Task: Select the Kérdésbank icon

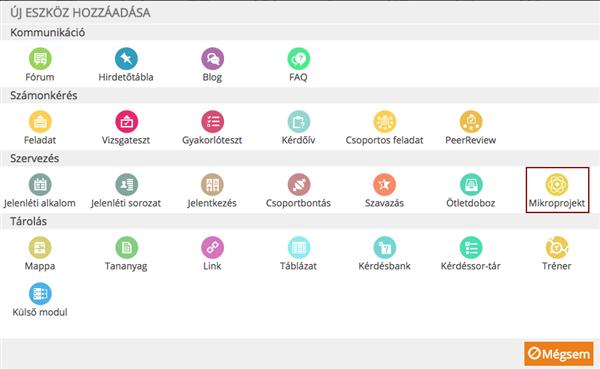Action: pyautogui.click(x=385, y=248)
